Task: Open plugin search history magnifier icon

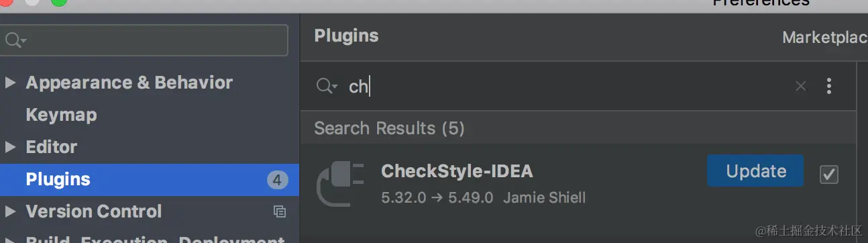Action: tap(327, 86)
